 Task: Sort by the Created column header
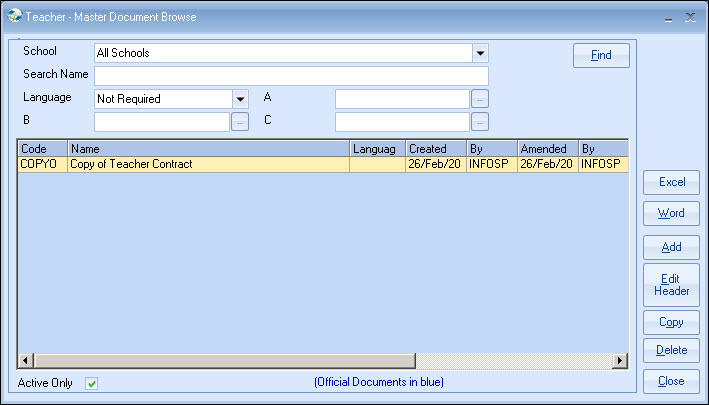435,149
